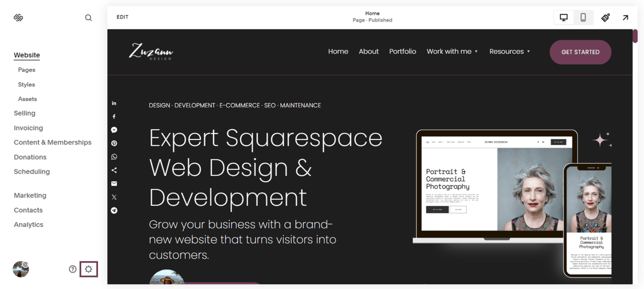Viewport: 644px width, 289px height.
Task: Click the generic share icon
Action: 114,170
